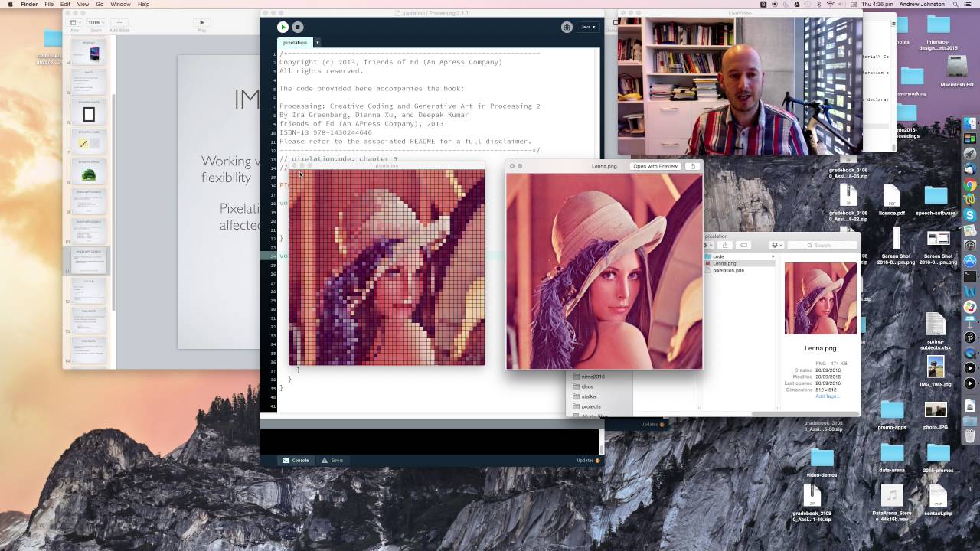980x551 pixels.
Task: Open the App Store from the Dock
Action: (x=970, y=261)
